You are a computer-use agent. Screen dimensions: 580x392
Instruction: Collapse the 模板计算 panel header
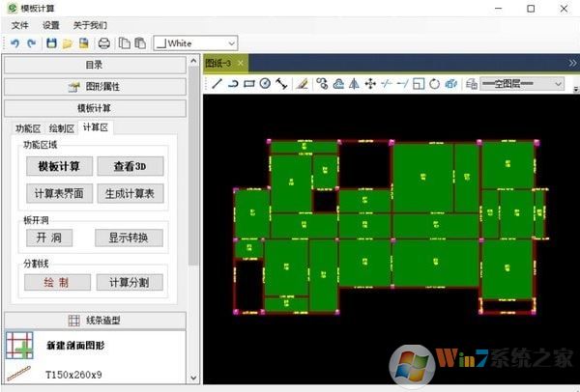coord(95,108)
